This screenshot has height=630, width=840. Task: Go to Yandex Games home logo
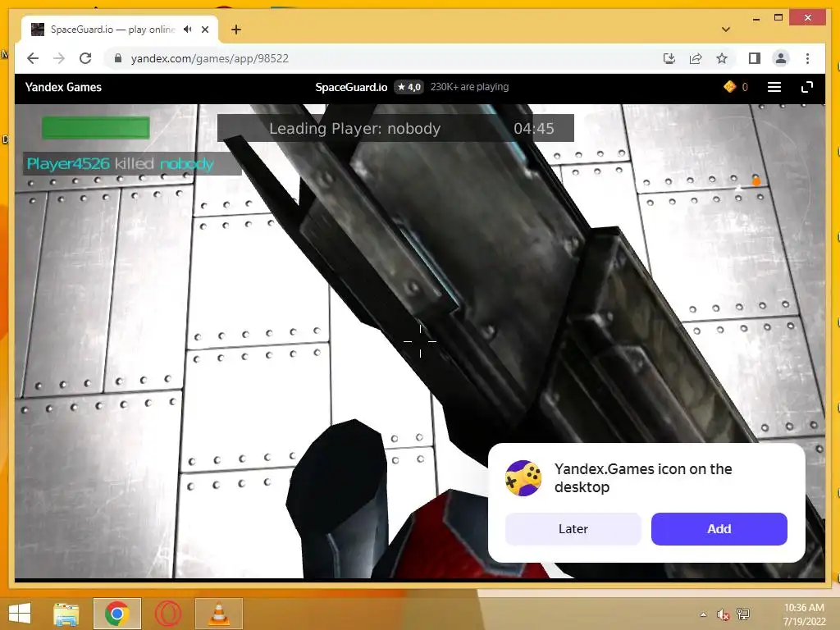tap(63, 87)
